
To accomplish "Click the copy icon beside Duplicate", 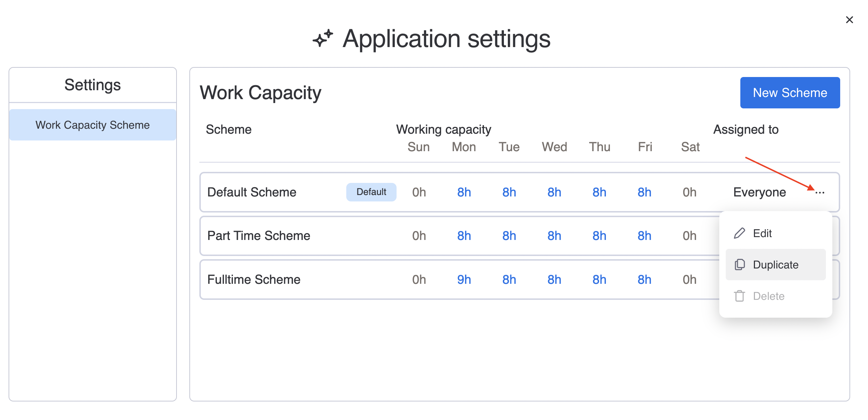I will click(x=739, y=264).
